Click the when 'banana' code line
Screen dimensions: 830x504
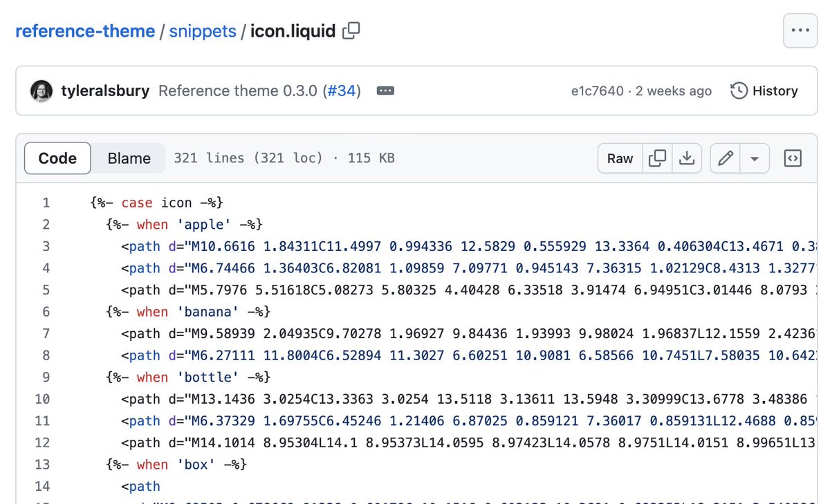pos(188,312)
